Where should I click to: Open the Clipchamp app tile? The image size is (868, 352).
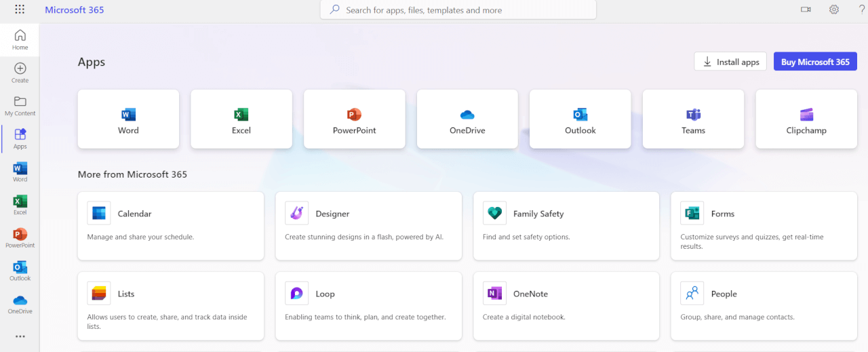tap(806, 119)
